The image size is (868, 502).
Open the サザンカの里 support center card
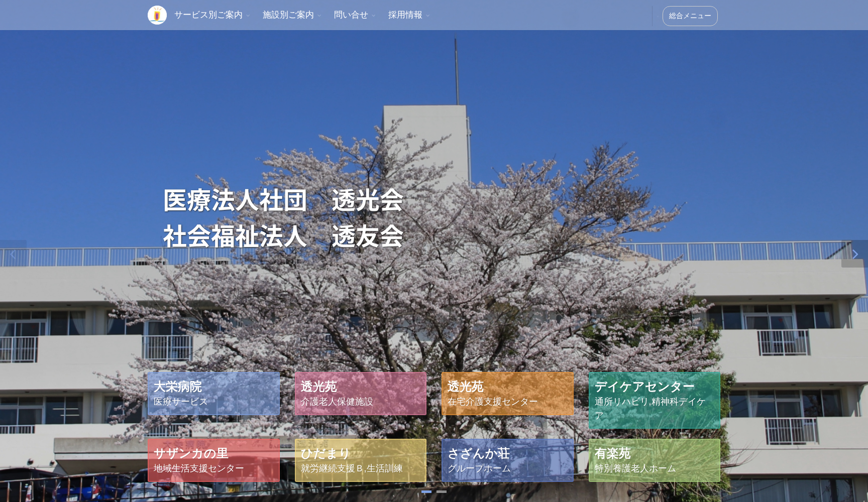[x=213, y=460]
